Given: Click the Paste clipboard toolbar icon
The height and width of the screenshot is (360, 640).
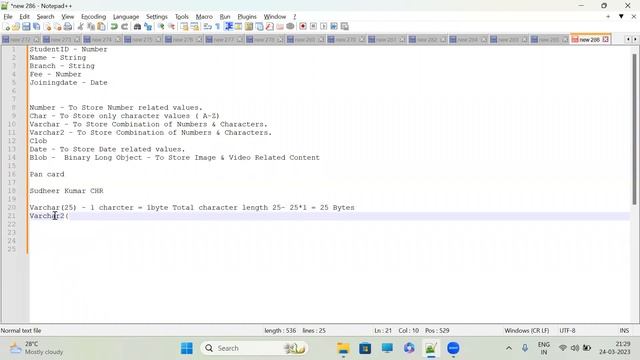Looking at the screenshot, I should pyautogui.click(x=101, y=27).
